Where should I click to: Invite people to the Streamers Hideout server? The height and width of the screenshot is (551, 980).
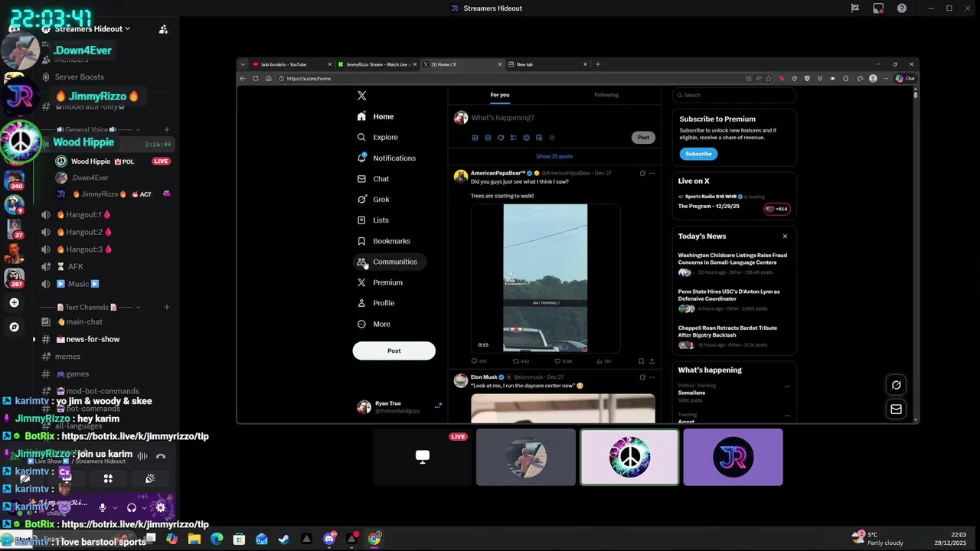[x=163, y=29]
